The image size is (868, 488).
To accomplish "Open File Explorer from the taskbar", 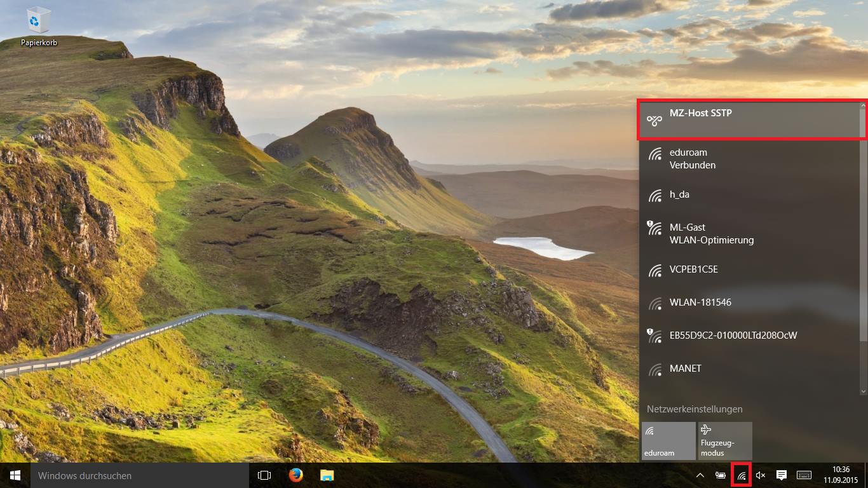I will pyautogui.click(x=327, y=475).
